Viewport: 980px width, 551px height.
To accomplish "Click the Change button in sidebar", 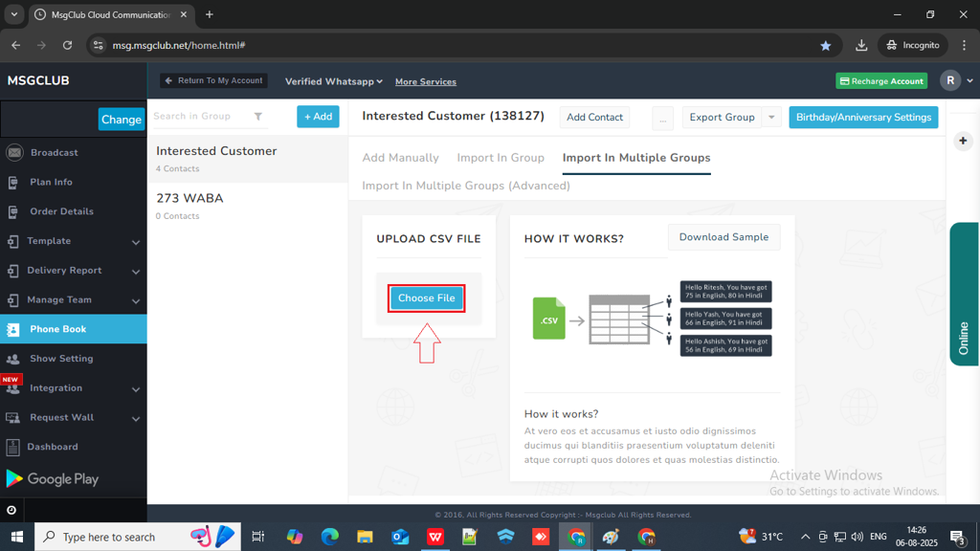I will click(x=122, y=120).
